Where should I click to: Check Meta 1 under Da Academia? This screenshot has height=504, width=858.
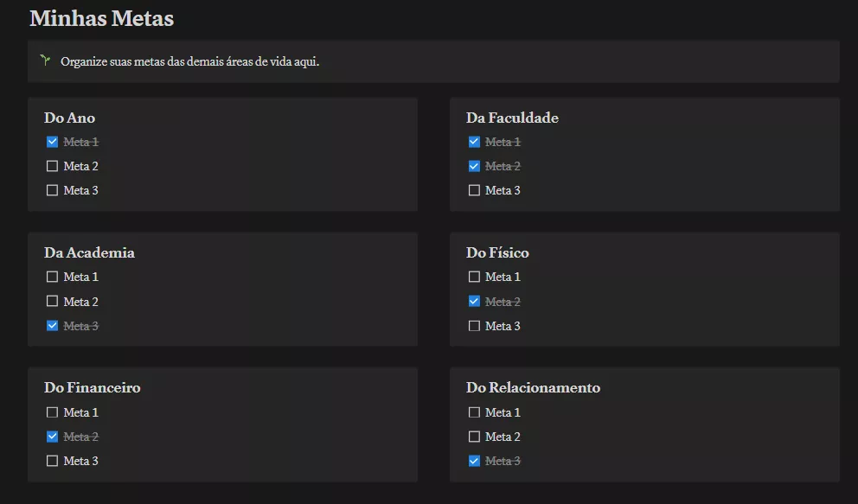pyautogui.click(x=52, y=277)
